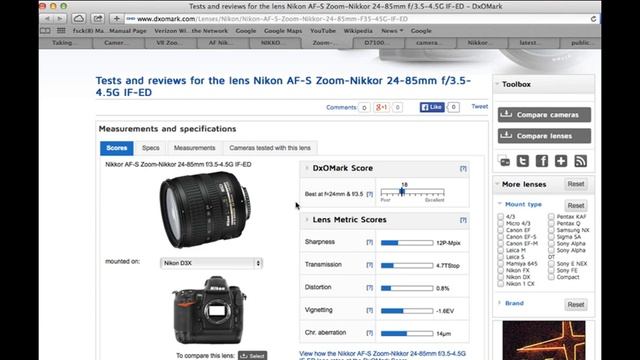Click the plus share icon in Toolbox
Image resolution: width=640 pixels, height=360 pixels.
(561, 161)
